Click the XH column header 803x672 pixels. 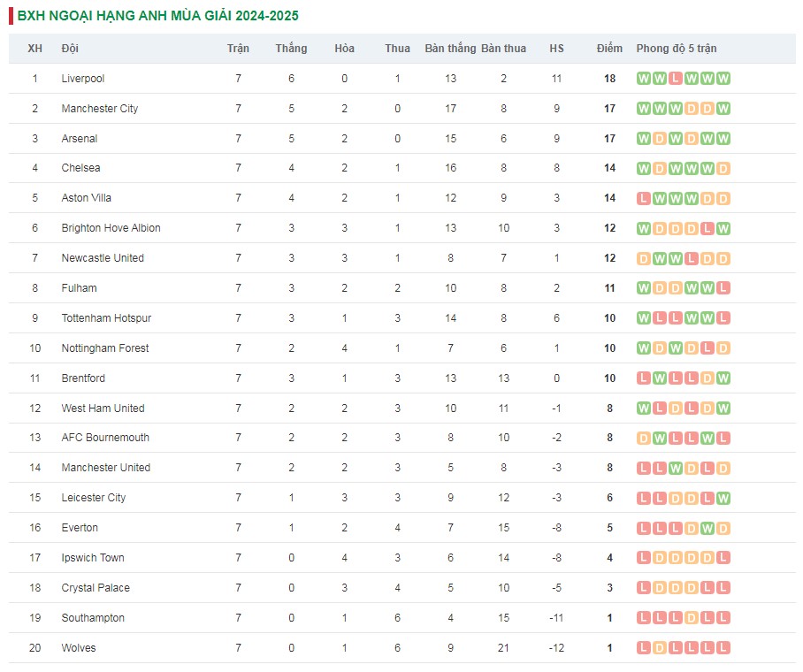[34, 48]
